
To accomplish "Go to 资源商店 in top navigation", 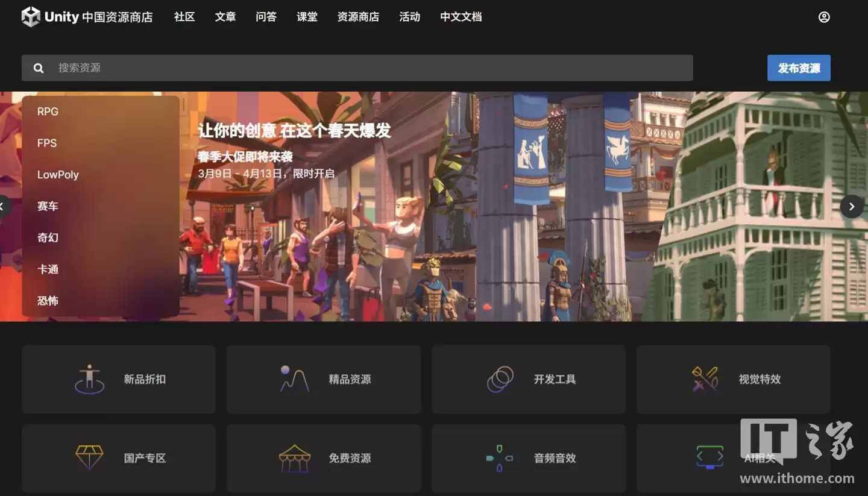I will [x=358, y=17].
